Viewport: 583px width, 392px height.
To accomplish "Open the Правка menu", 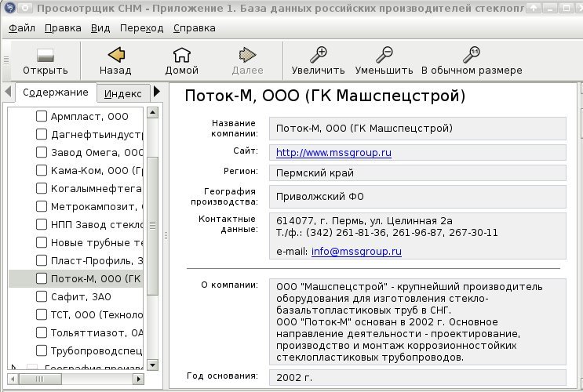I will [x=63, y=28].
